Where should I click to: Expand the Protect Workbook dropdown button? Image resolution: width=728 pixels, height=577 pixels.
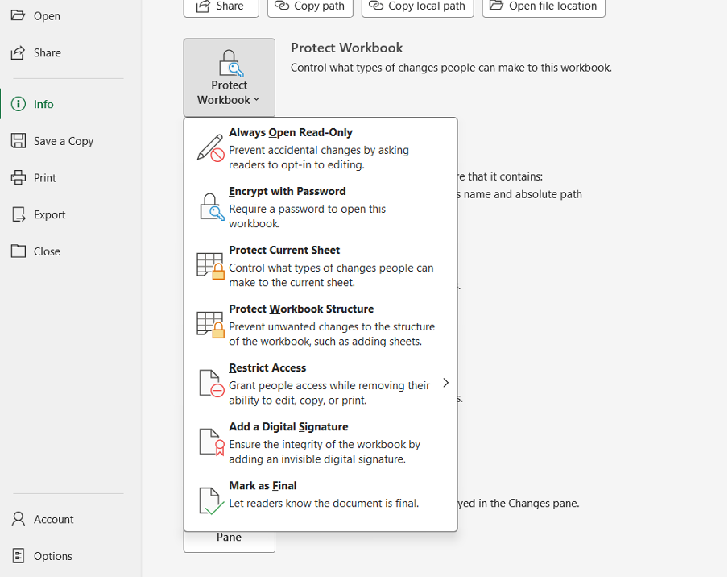pos(229,78)
